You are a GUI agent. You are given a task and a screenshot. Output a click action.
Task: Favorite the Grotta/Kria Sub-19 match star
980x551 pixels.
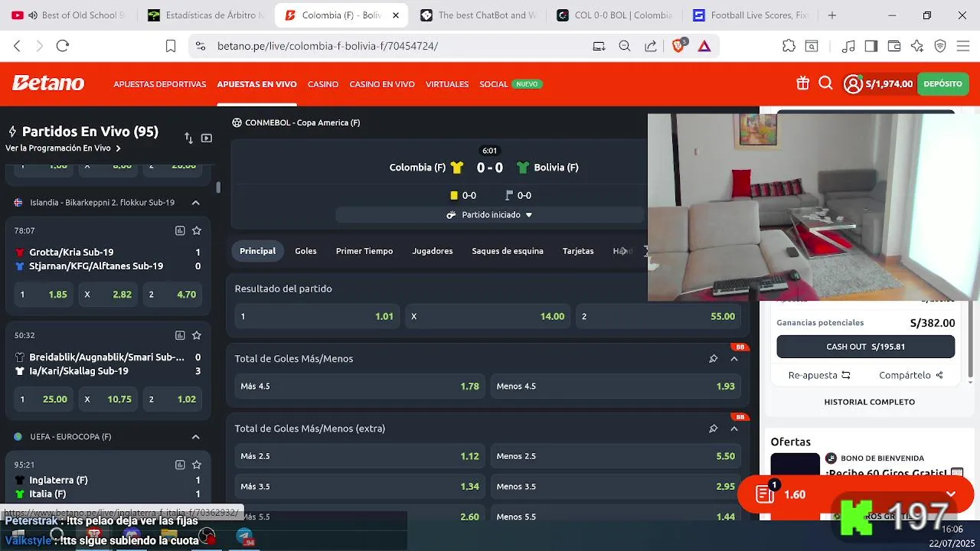tap(197, 230)
